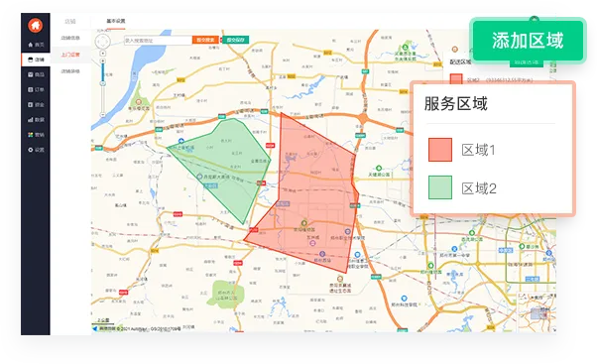This screenshot has height=364, width=597.
Task: Click the orange home logo icon
Action: click(35, 26)
